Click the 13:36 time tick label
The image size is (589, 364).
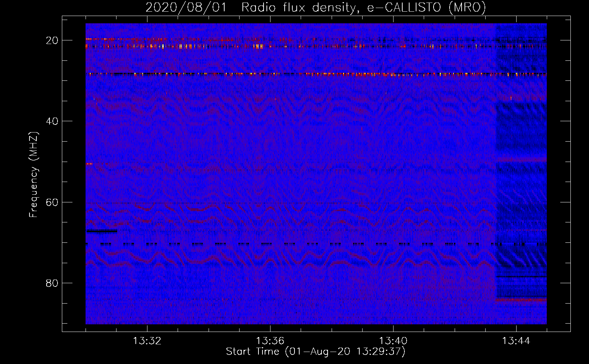(270, 341)
